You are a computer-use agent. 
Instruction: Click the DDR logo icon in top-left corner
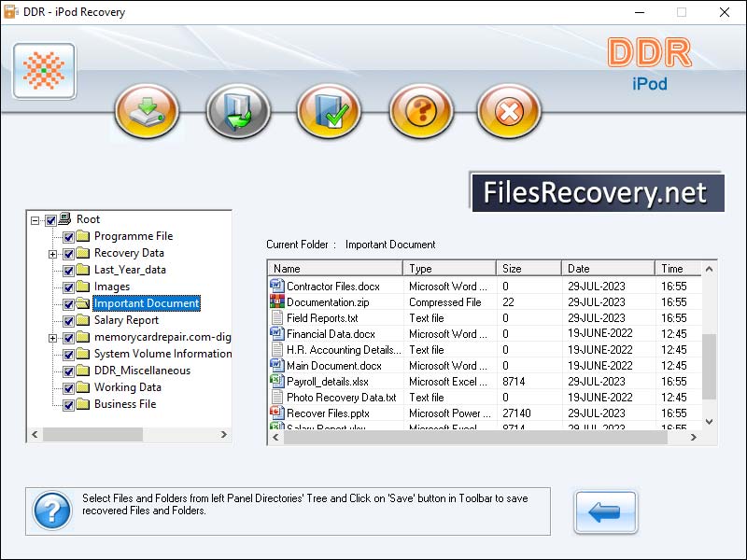coord(44,69)
